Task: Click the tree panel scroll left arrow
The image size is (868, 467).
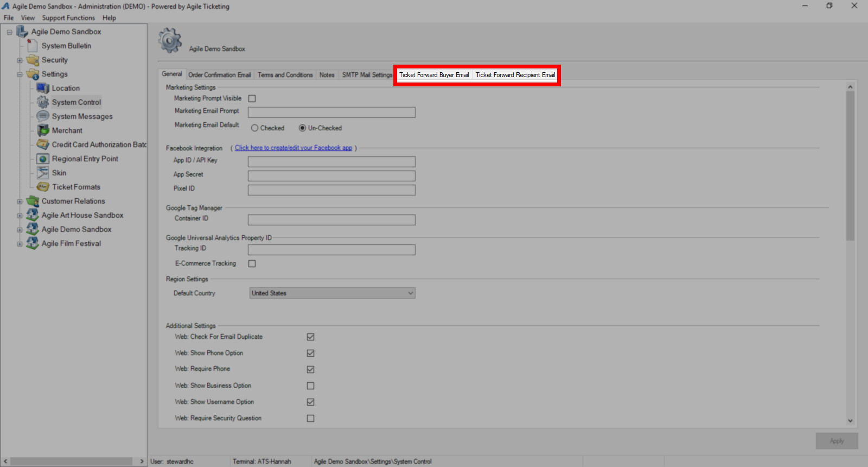Action: (5, 462)
